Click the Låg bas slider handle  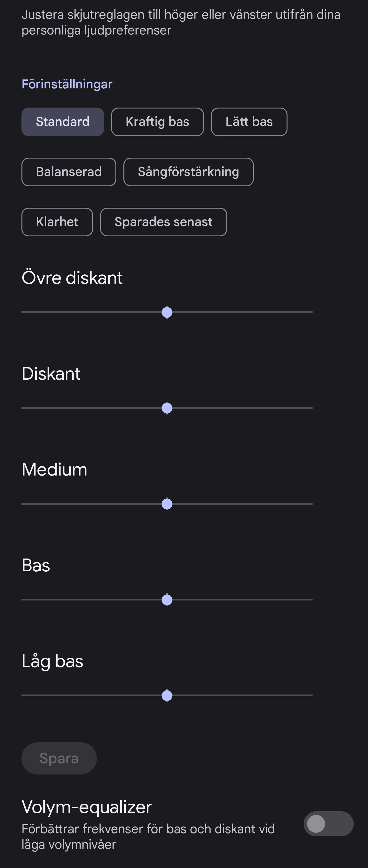coord(167,696)
